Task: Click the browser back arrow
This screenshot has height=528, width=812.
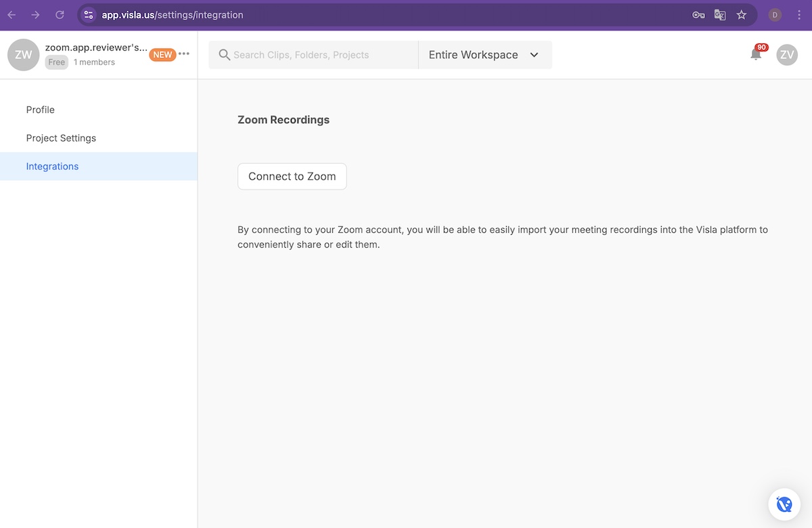Action: tap(12, 15)
